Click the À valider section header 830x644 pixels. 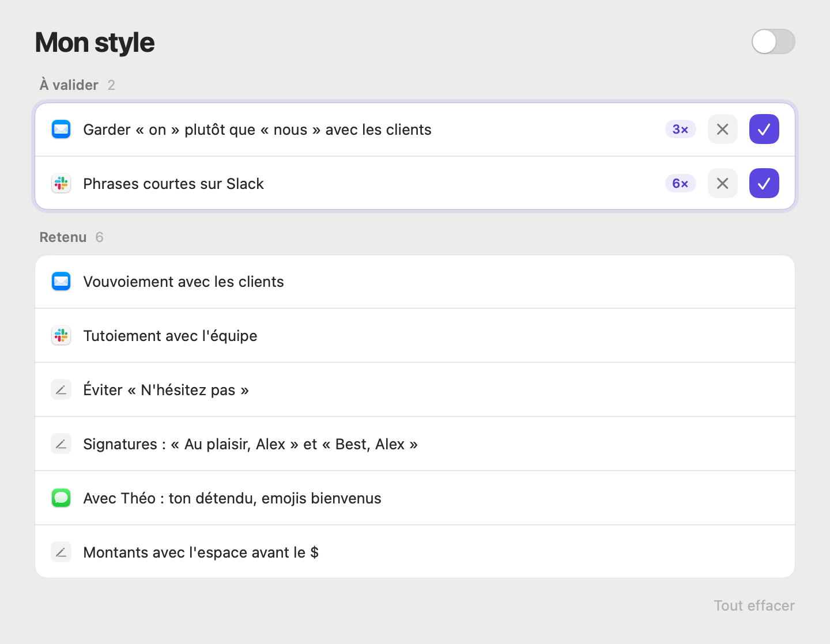pos(69,85)
